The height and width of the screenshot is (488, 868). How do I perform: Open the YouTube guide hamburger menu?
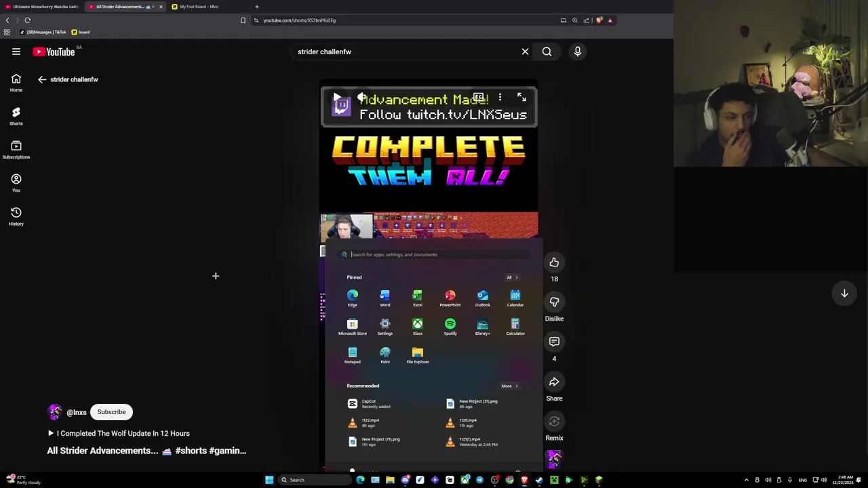16,52
